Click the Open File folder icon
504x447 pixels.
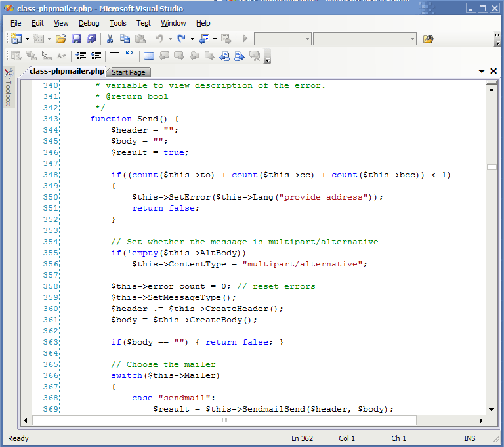coord(61,39)
